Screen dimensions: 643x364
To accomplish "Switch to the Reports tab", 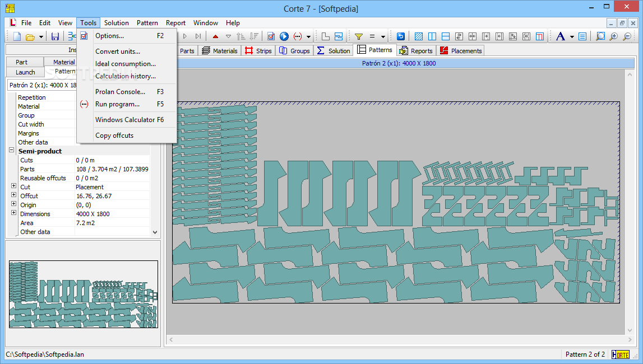I will [x=416, y=51].
